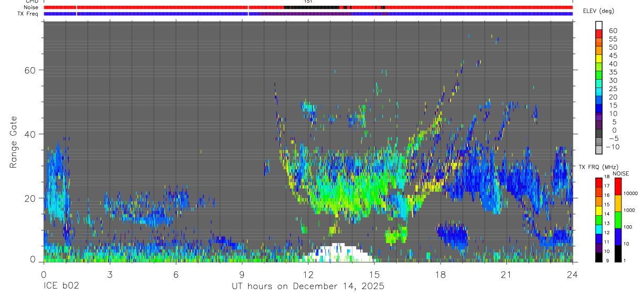Click the blue TX Freq strip above the plot

pos(308,14)
